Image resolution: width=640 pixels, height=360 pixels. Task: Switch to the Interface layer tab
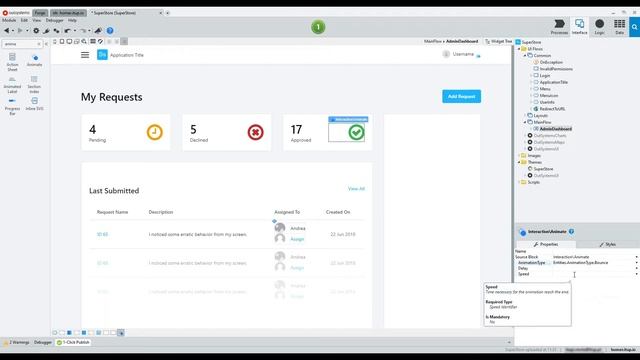point(579,27)
